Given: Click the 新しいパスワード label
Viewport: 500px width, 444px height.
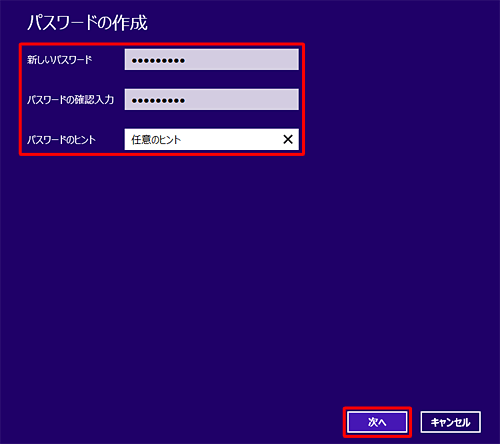Looking at the screenshot, I should 59,60.
